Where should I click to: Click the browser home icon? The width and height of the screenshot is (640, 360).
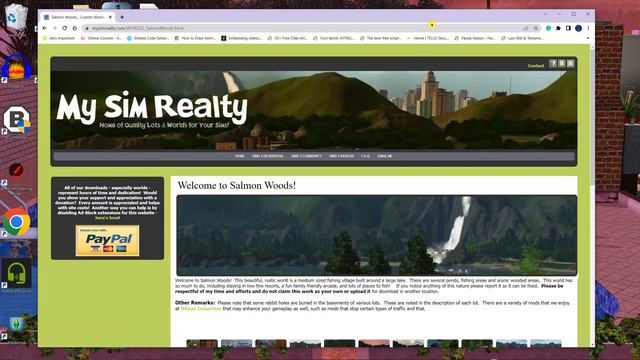[x=75, y=28]
